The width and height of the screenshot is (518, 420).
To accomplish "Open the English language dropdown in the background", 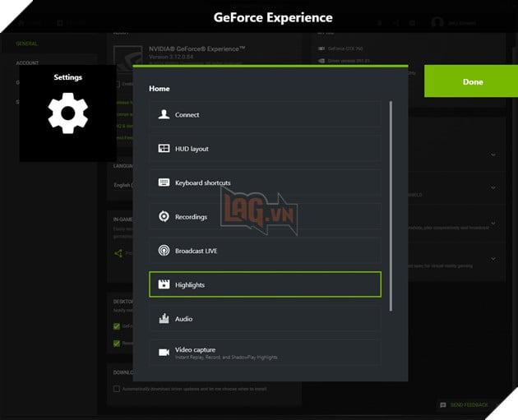I will (x=123, y=185).
